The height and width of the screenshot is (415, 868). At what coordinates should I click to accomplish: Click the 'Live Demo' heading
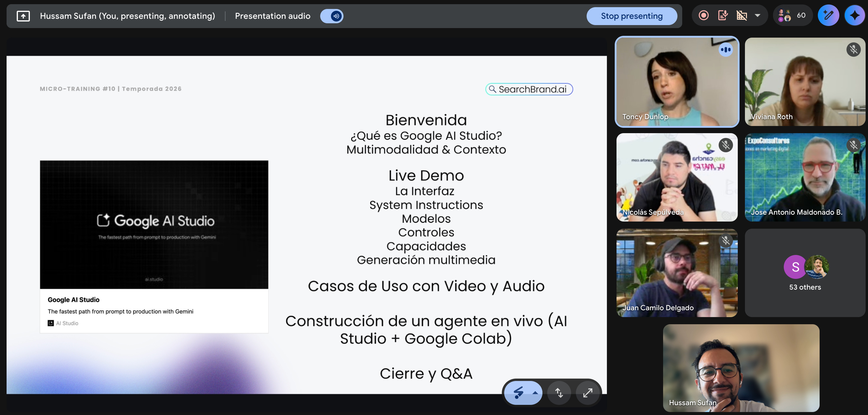pyautogui.click(x=426, y=176)
